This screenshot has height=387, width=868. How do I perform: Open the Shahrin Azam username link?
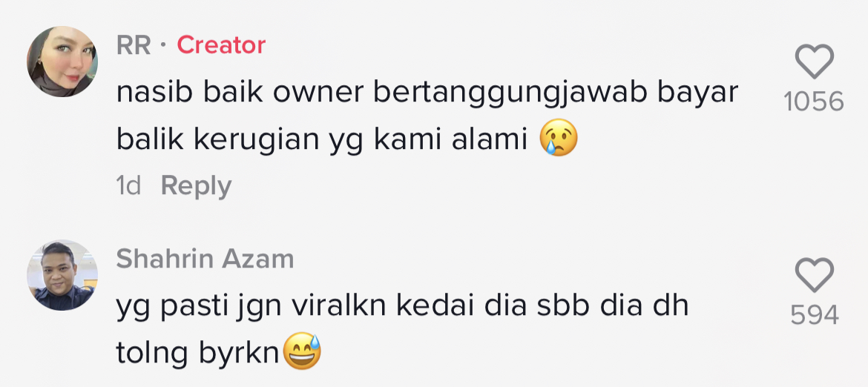click(205, 259)
